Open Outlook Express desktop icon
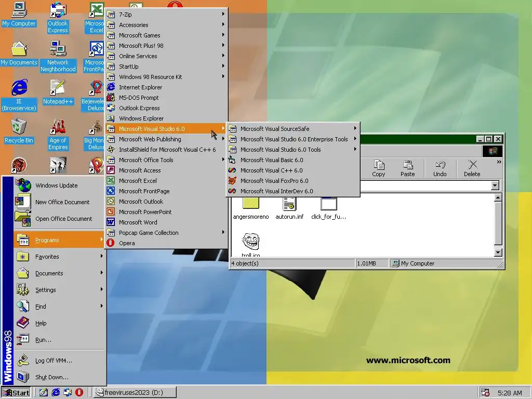 tap(58, 18)
